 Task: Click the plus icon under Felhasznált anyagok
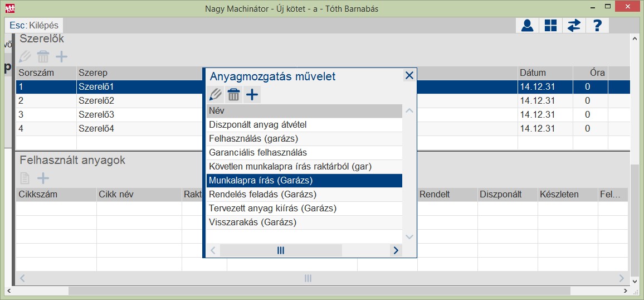click(x=43, y=178)
